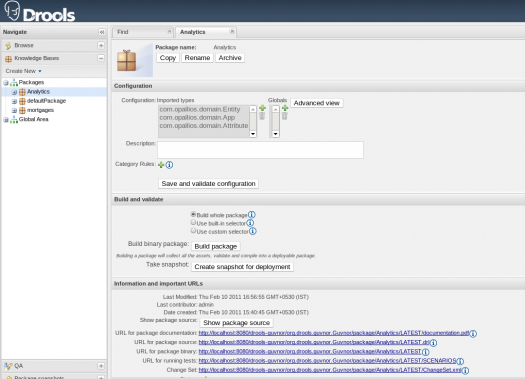Expand the Analytics tree node
The width and height of the screenshot is (525, 379).
(14, 92)
